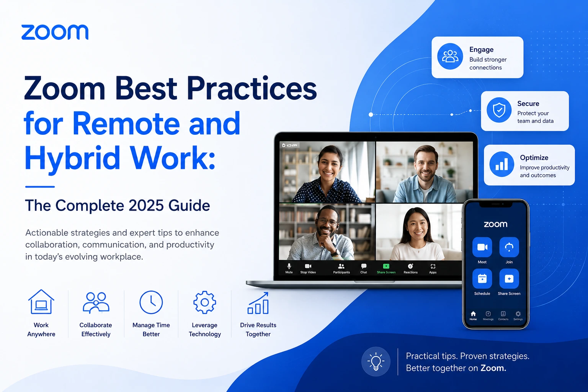This screenshot has width=588, height=392.
Task: Click "Practical tips. Proven strategies." text
Action: [x=467, y=356]
